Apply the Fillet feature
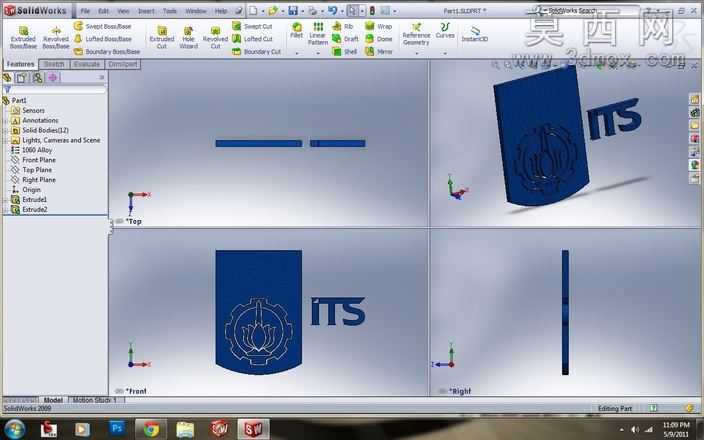This screenshot has width=704, height=440. point(296,30)
